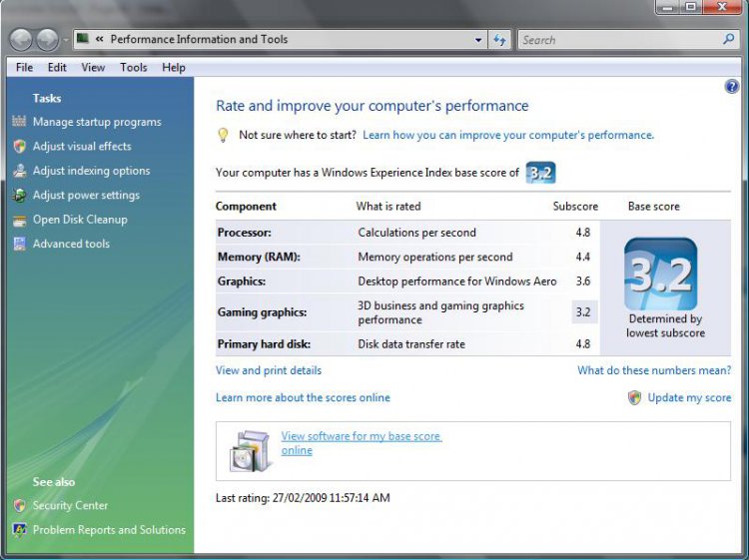Open Security Center under See also
The width and height of the screenshot is (749, 560).
tap(70, 505)
